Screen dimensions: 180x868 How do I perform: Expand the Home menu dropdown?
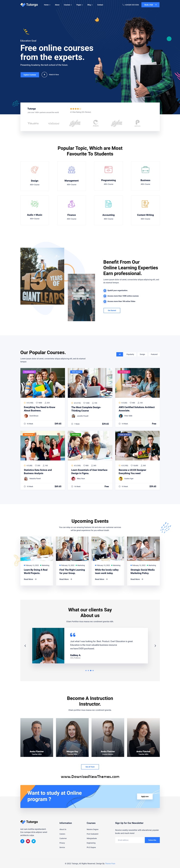coord(47,5)
